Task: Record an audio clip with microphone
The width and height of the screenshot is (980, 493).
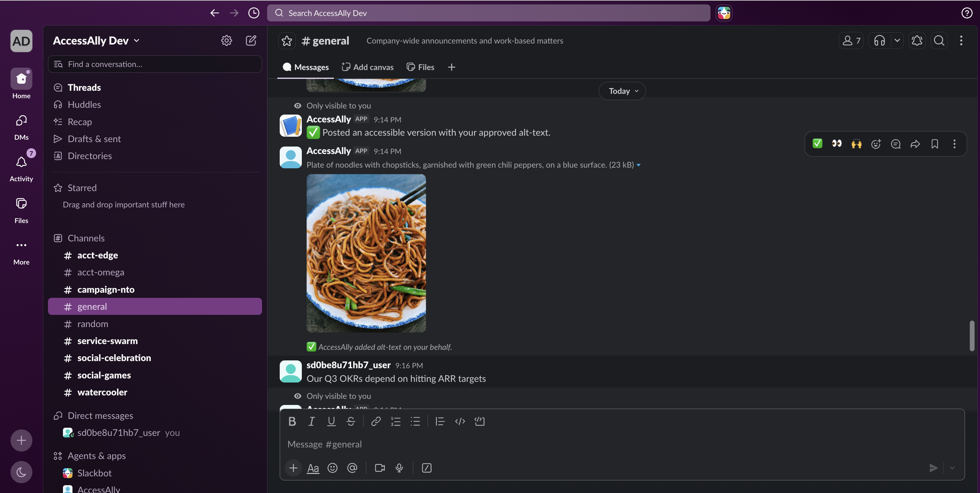Action: click(399, 468)
